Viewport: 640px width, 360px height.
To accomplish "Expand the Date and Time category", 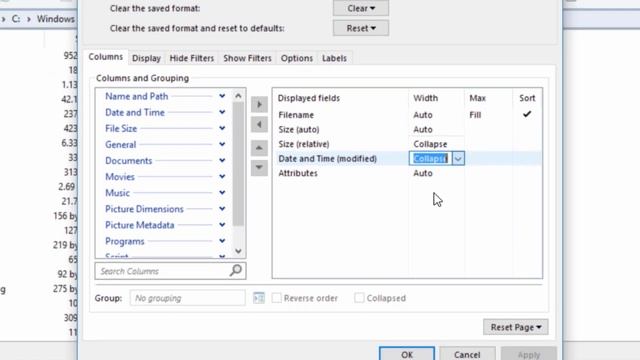I will coord(222,112).
